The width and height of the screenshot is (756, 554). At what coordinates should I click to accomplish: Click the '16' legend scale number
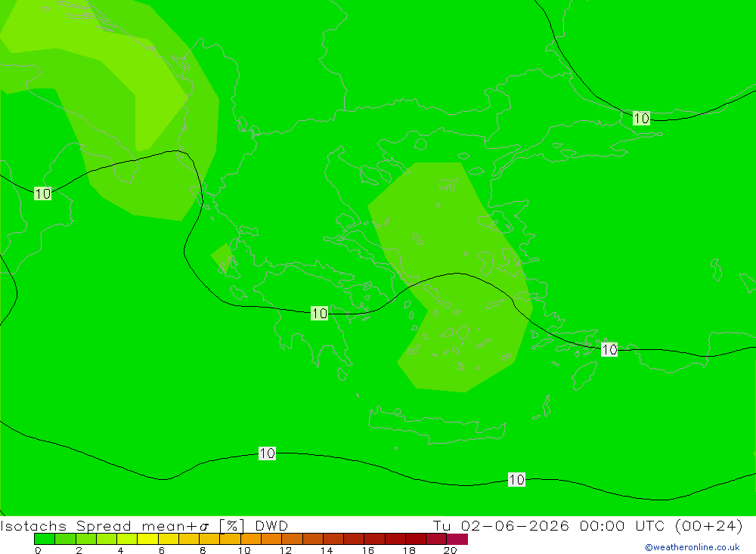pyautogui.click(x=368, y=550)
